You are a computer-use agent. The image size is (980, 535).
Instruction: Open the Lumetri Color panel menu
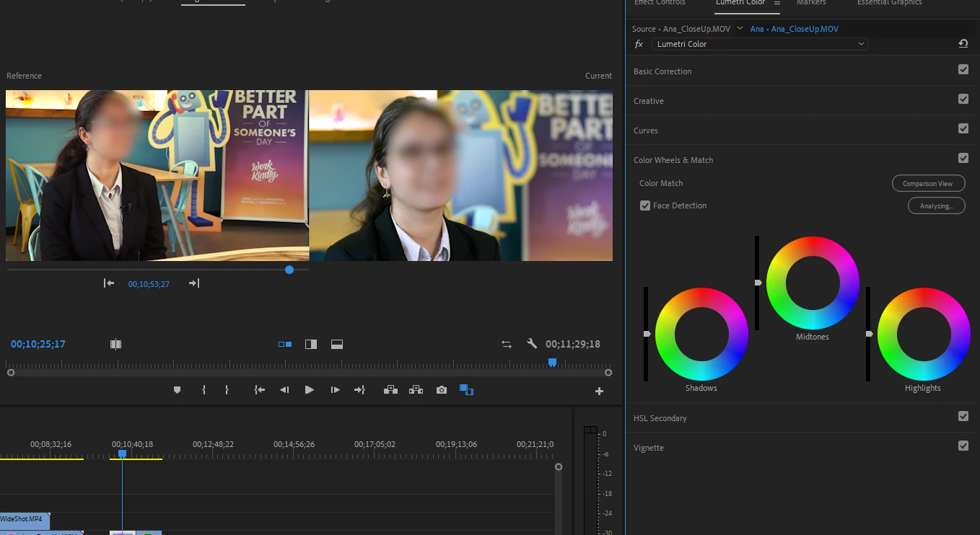(777, 3)
